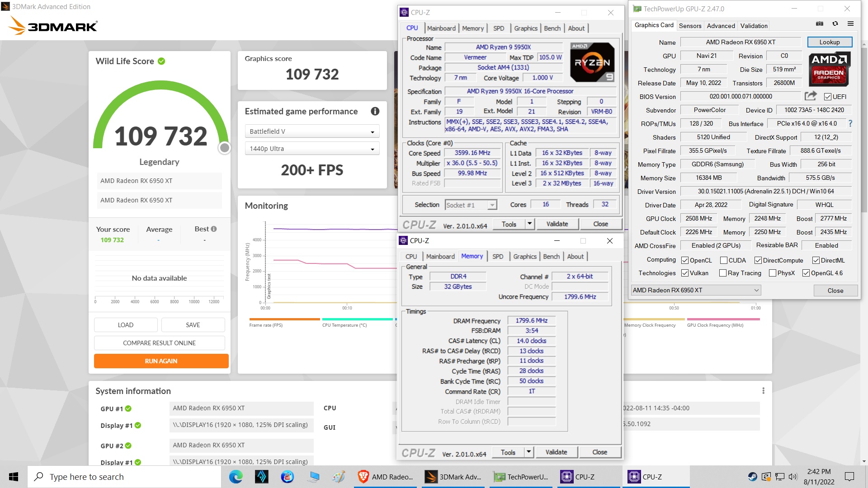Click the network tray icon
The height and width of the screenshot is (488, 868).
click(x=779, y=477)
